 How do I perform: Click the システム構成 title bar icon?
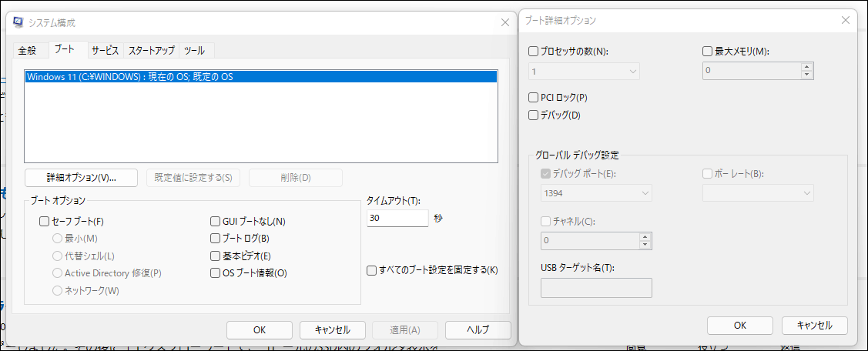click(x=18, y=22)
